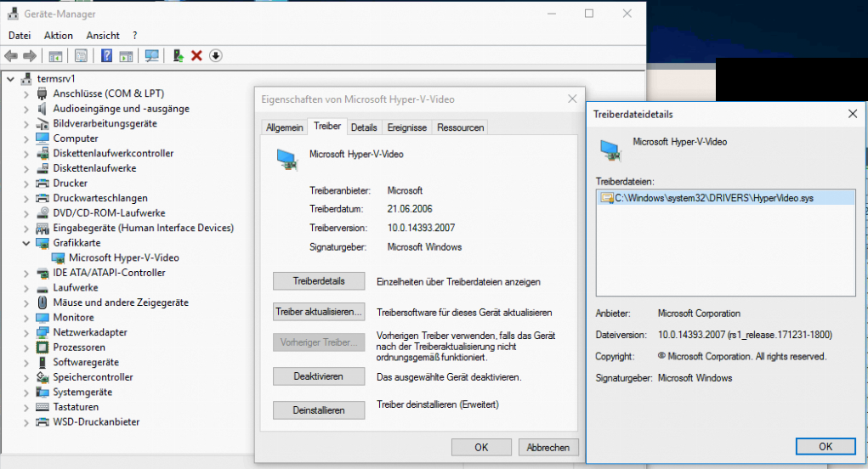Click the HyperVideo.sys file icon in Treiberdateien list
The image size is (868, 469).
[x=607, y=198]
